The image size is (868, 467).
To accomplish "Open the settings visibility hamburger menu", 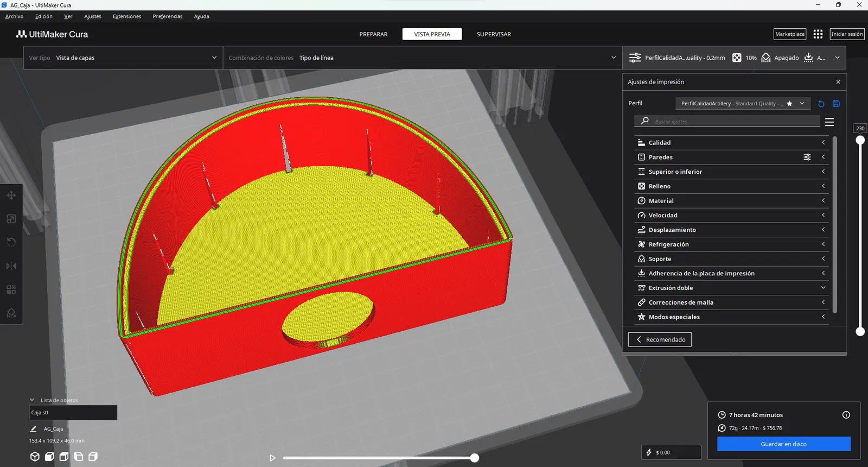I will point(829,122).
